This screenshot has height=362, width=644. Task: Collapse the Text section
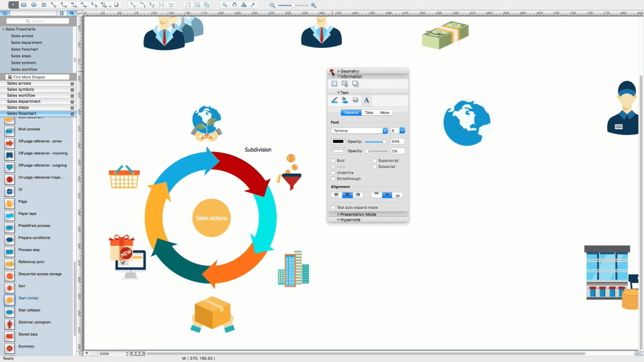pyautogui.click(x=338, y=93)
